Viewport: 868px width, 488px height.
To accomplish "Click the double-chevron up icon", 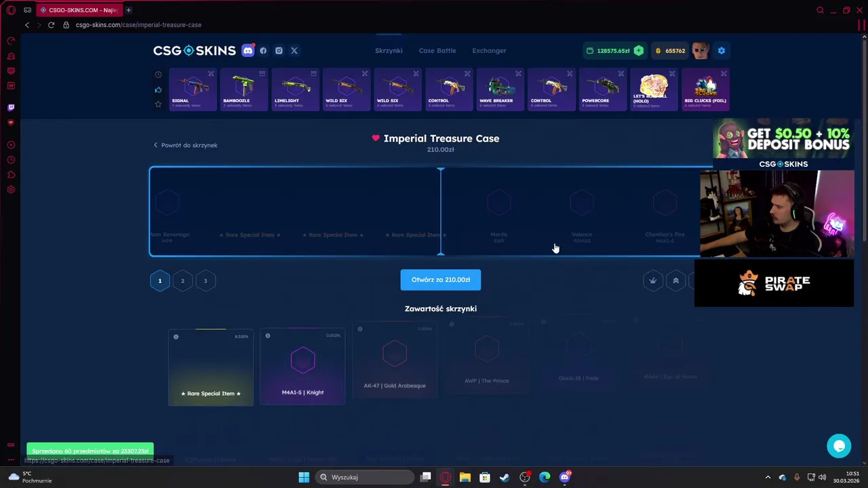I will click(x=675, y=281).
